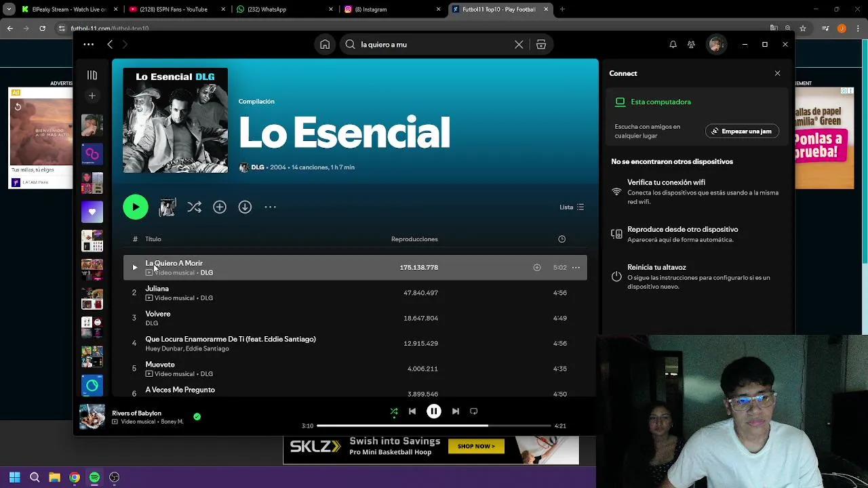Open the profile avatar in Spotify top bar

pos(715,44)
